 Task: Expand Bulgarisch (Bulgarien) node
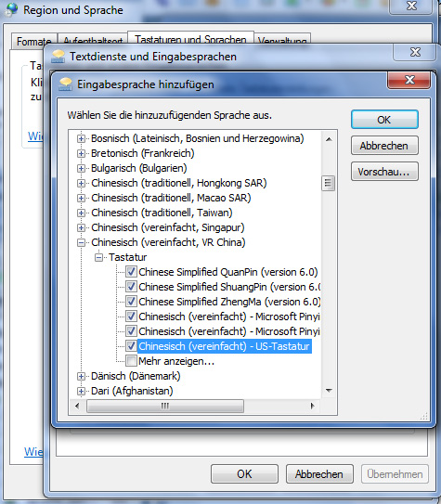pos(81,168)
